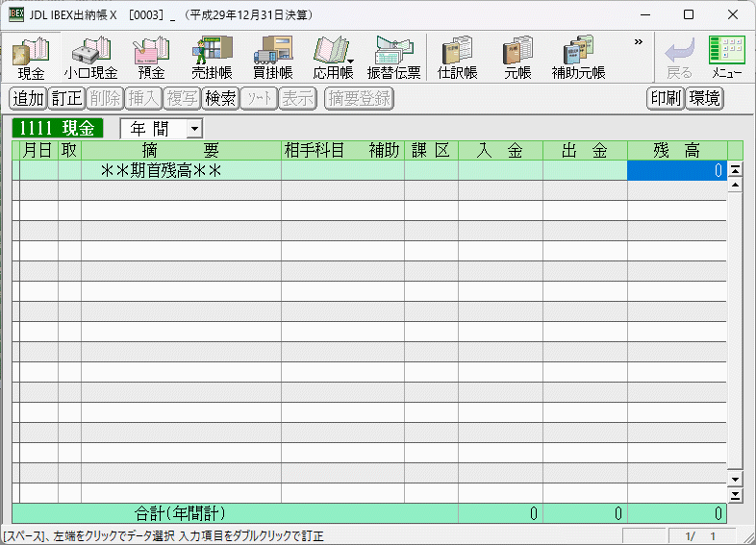Screen dimensions: 756x545
Task: Click the 追加 add button
Action: [x=29, y=98]
